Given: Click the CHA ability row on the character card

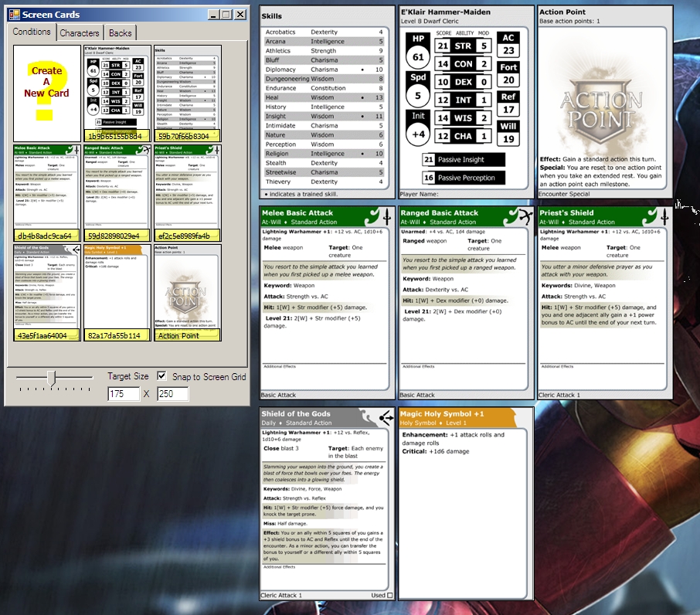Looking at the screenshot, I should coord(463,136).
